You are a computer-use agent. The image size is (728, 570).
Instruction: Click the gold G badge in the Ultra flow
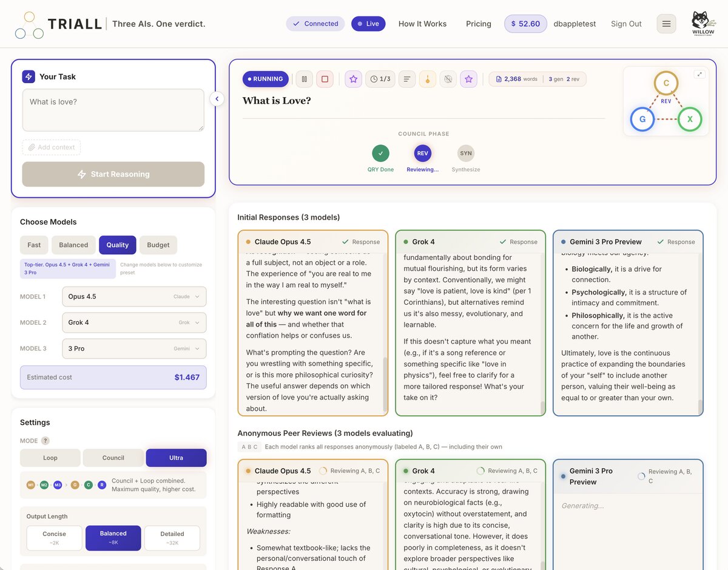pos(75,484)
